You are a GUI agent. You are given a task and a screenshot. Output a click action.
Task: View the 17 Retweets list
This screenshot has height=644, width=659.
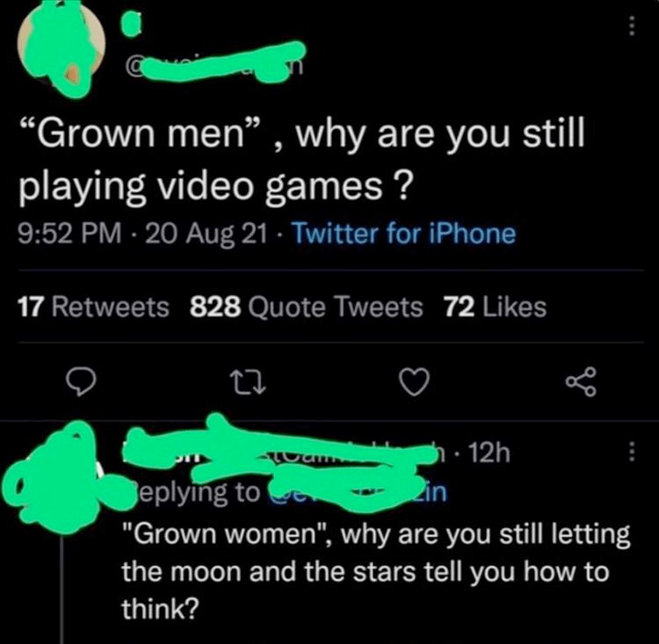click(93, 307)
